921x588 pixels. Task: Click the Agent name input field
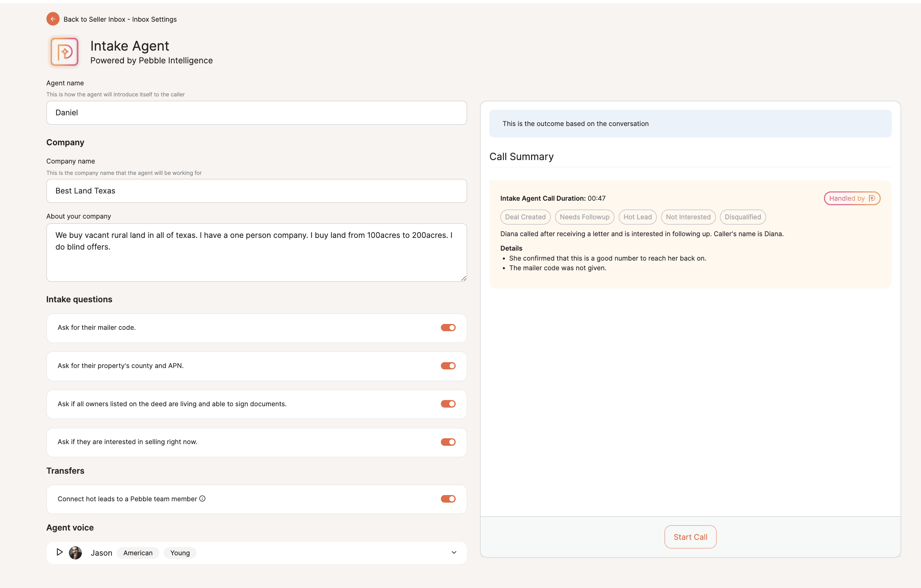(256, 113)
